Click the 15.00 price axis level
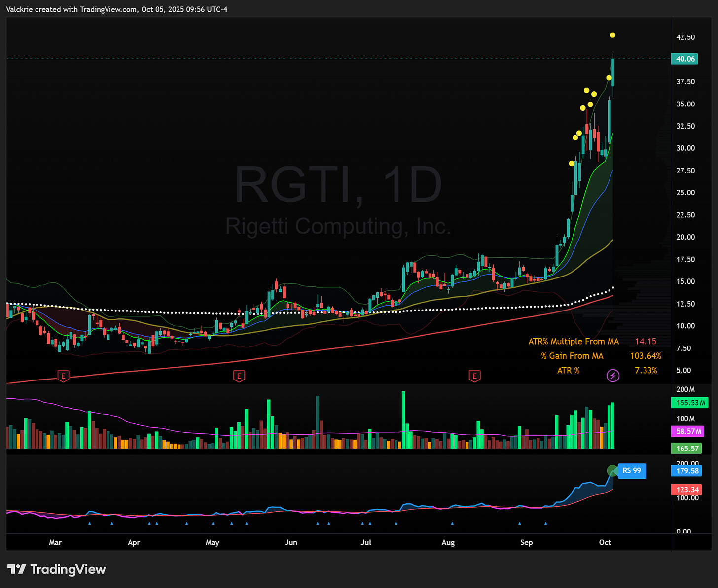This screenshot has height=588, width=718. click(685, 281)
